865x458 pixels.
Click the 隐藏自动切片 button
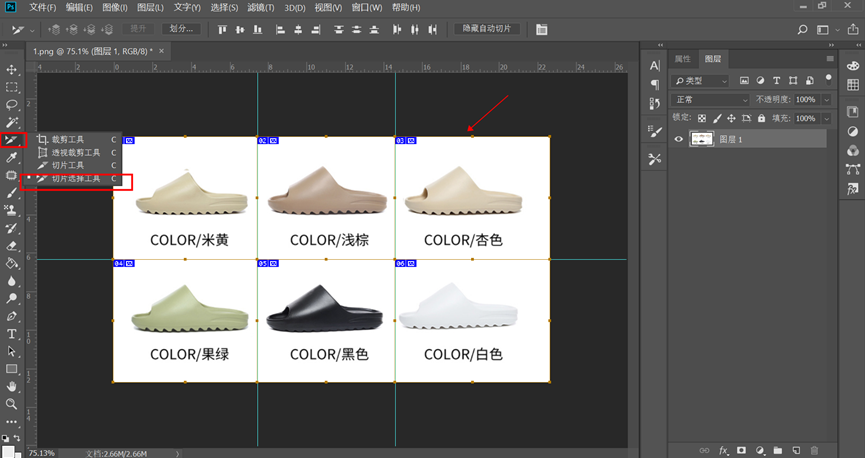click(x=486, y=29)
